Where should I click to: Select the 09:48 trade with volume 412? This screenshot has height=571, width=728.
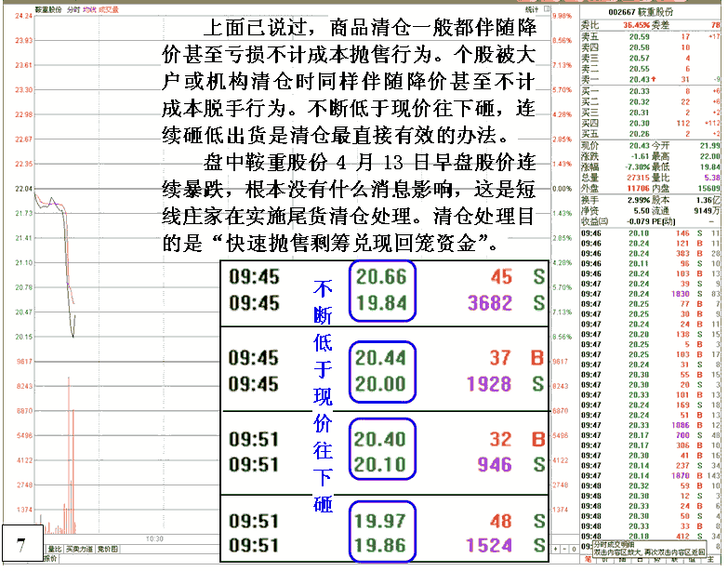tap(650, 537)
